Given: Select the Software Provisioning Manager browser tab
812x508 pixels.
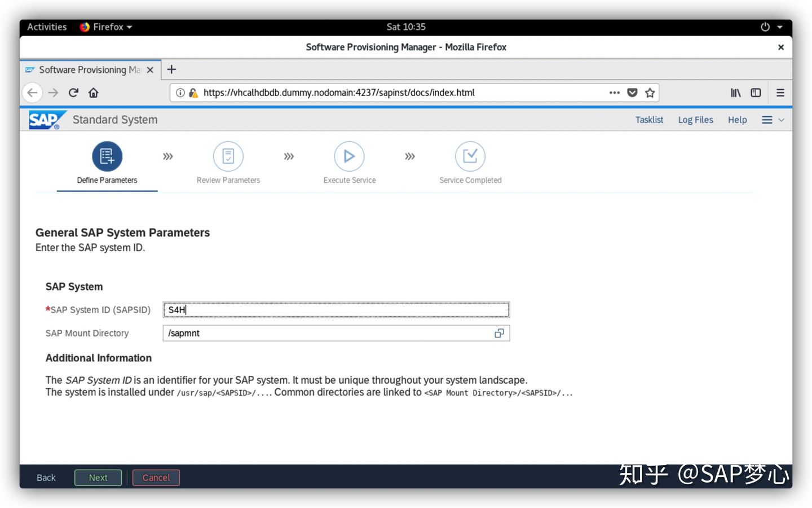Looking at the screenshot, I should click(90, 69).
